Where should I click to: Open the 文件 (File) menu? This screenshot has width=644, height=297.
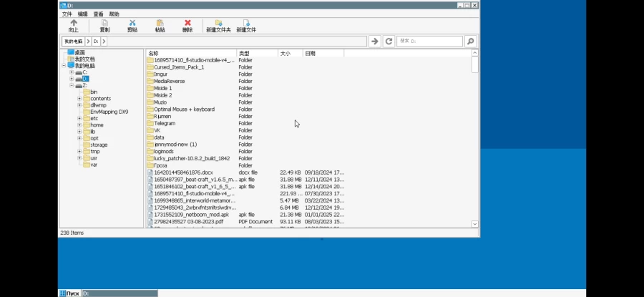pyautogui.click(x=67, y=14)
